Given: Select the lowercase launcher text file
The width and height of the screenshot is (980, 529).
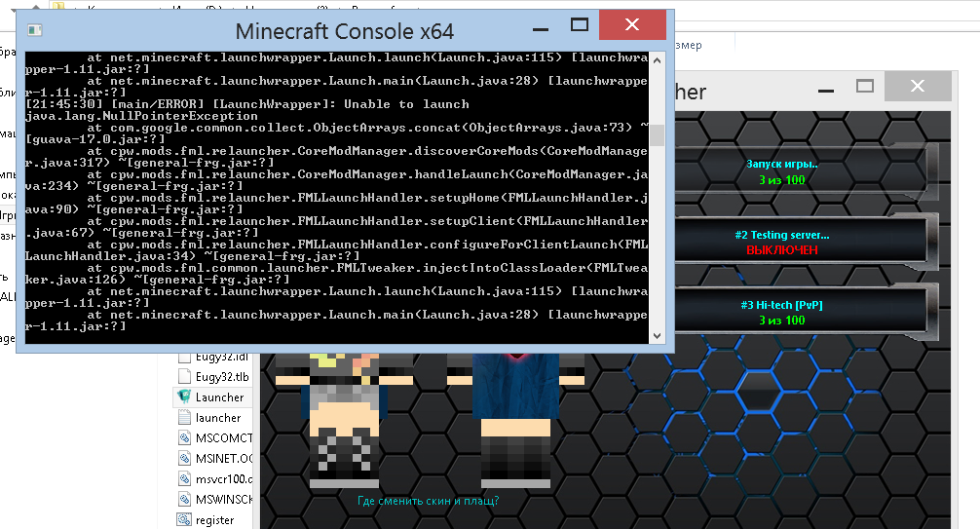Looking at the screenshot, I should (217, 417).
